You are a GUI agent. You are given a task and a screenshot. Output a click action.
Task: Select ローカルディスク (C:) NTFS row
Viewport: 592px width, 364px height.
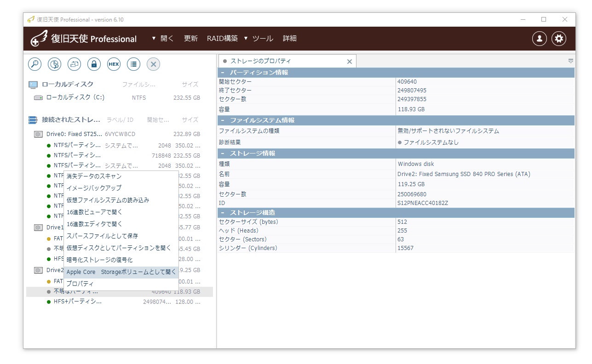[120, 98]
